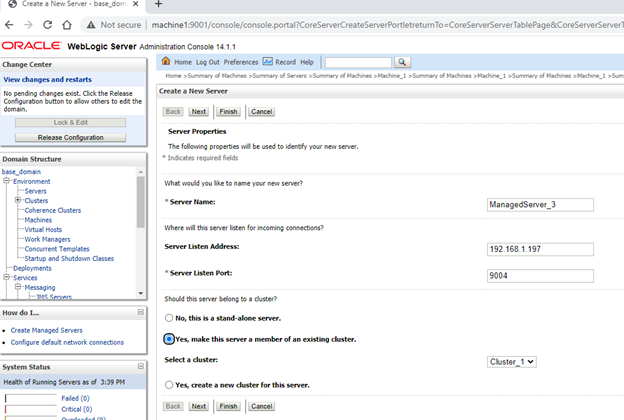Click Home in the console toolbar
Viewport: 624px width, 420px height.
click(183, 62)
